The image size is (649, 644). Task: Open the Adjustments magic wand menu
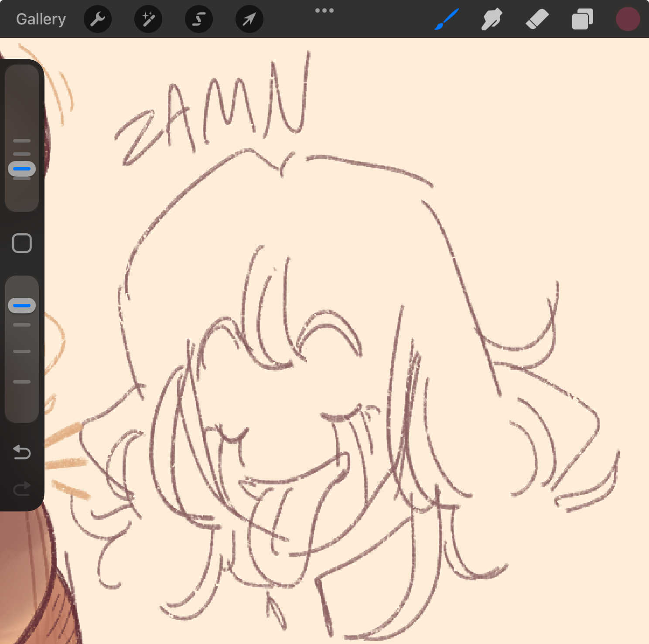pyautogui.click(x=148, y=19)
